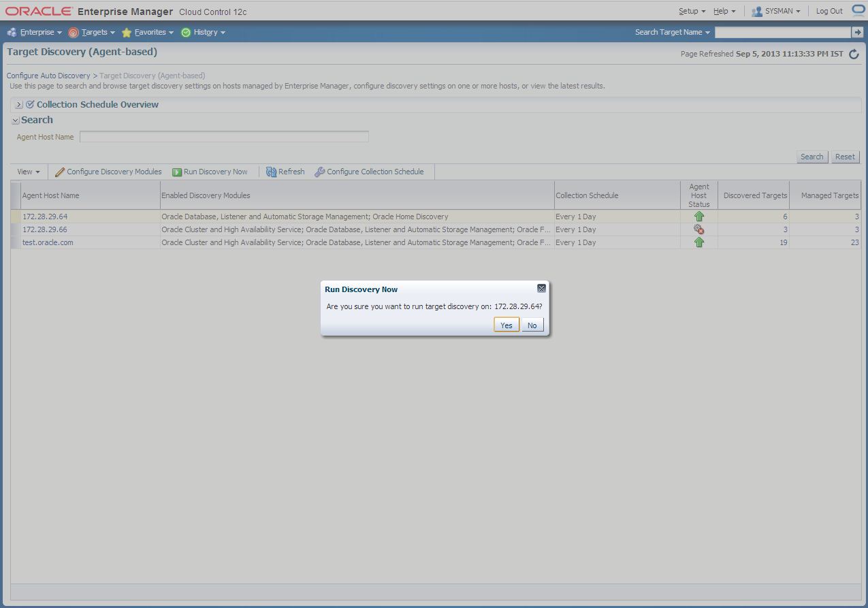This screenshot has height=608, width=868.
Task: Decline discovery with the No button
Action: 532,325
